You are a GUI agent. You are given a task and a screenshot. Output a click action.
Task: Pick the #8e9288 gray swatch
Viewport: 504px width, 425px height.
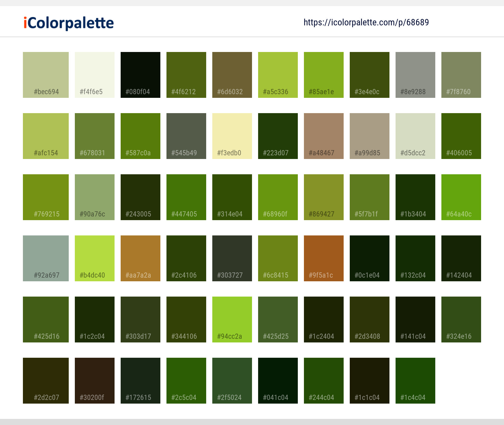click(415, 75)
